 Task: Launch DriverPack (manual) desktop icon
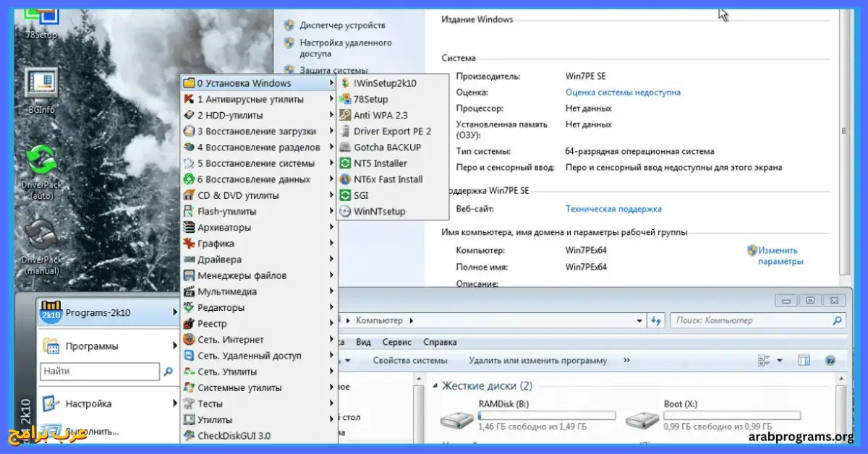[41, 246]
